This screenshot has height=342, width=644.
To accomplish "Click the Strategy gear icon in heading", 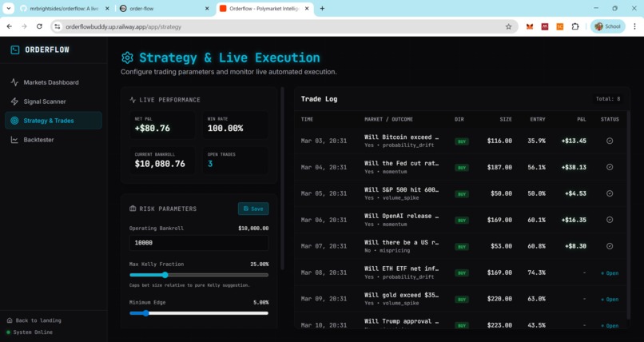I will (x=127, y=58).
